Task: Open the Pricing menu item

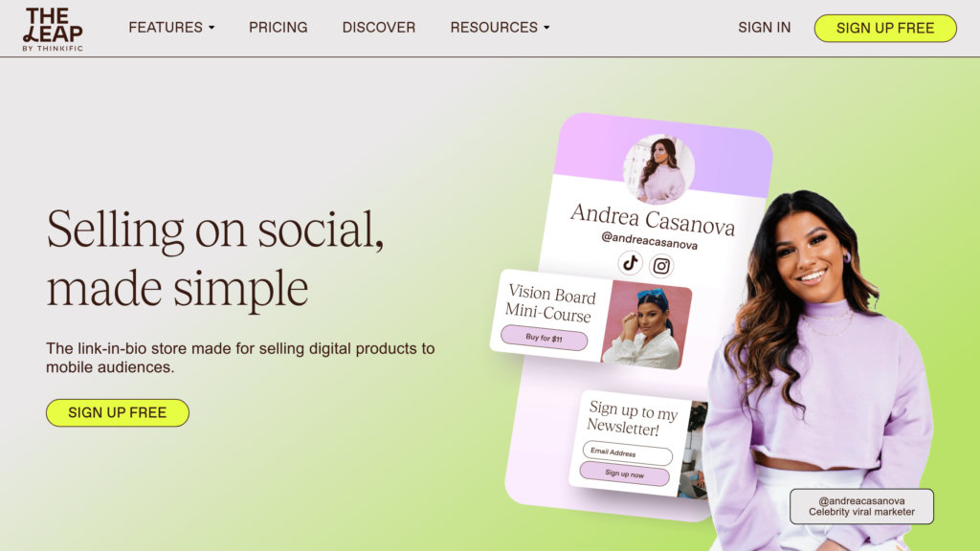Action: point(278,28)
